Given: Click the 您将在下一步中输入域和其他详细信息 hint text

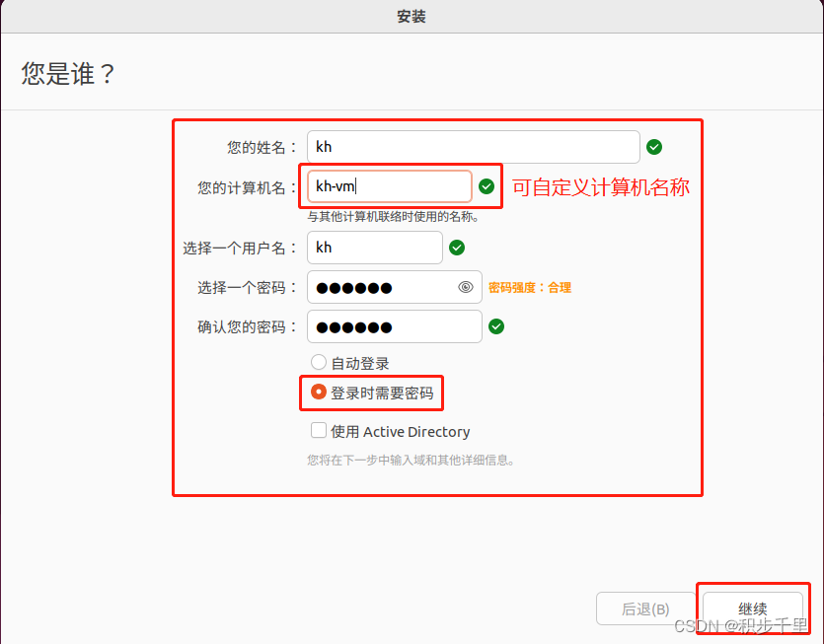Looking at the screenshot, I should (x=411, y=461).
